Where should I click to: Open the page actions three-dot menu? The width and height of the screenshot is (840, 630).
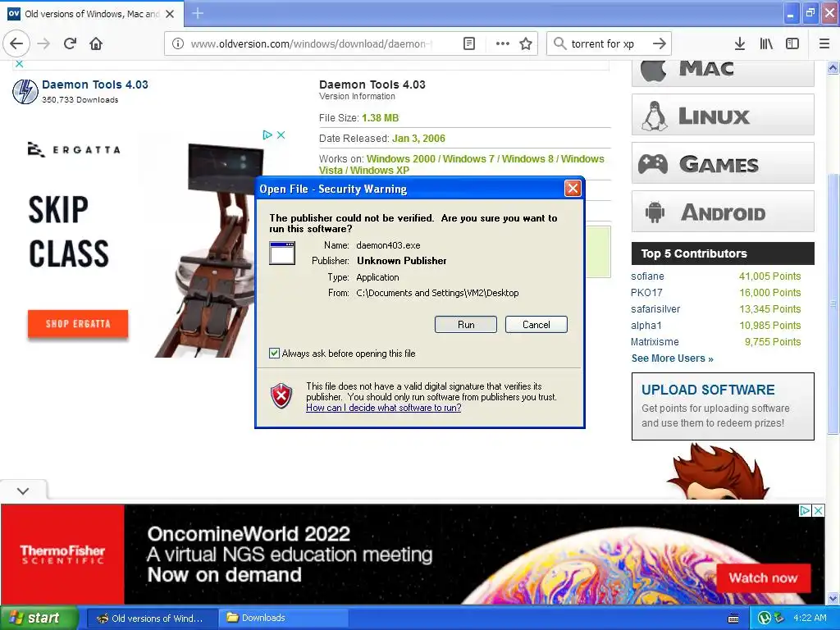click(x=503, y=43)
